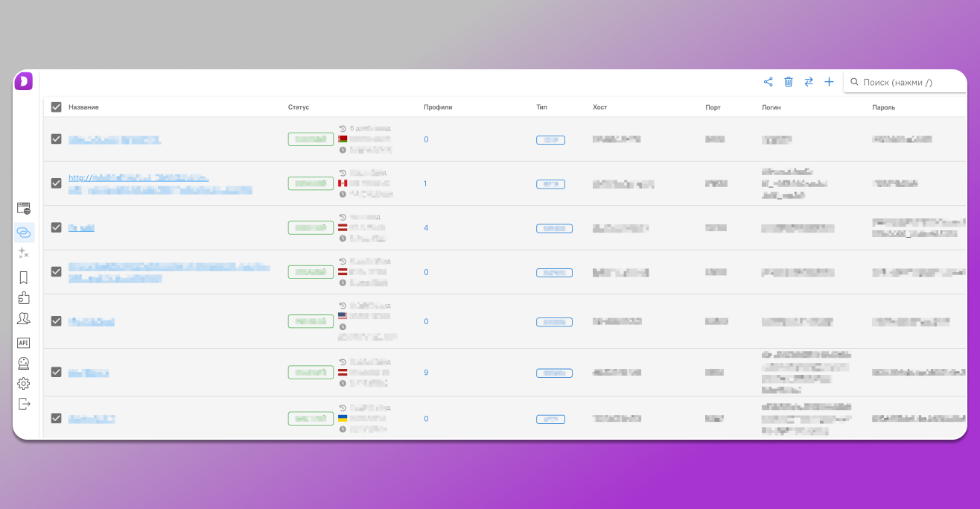
Task: Open the puzzle-piece extensions icon in the sidebar
Action: pos(24,298)
